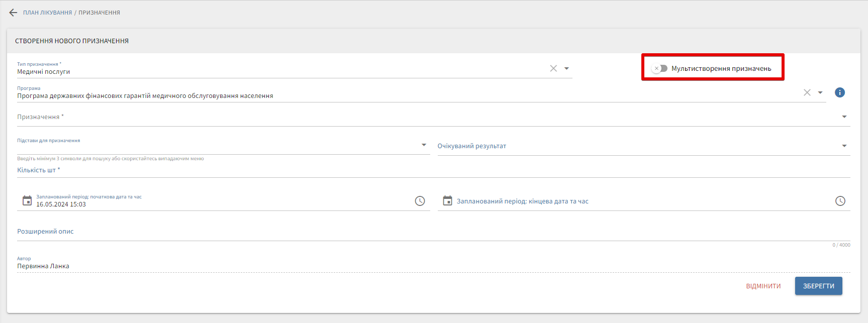Open start time clock picker
The image size is (868, 323).
420,201
